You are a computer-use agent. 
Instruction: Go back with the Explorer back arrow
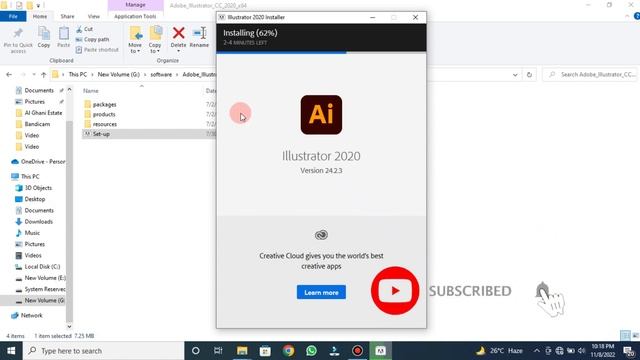point(9,75)
